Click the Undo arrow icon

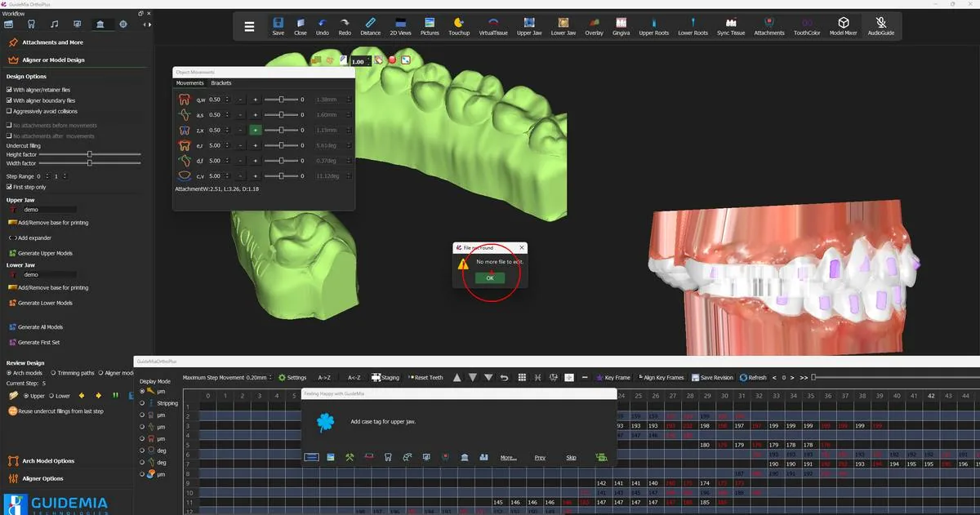[323, 26]
